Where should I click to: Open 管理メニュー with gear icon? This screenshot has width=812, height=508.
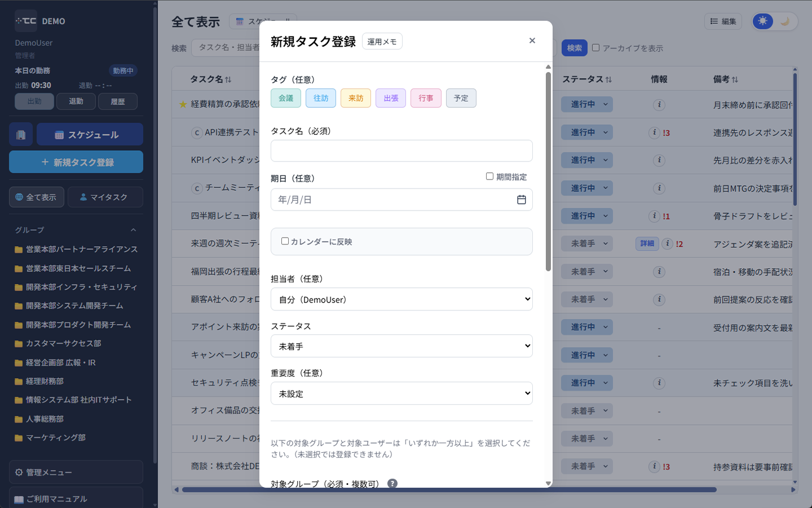(76, 472)
